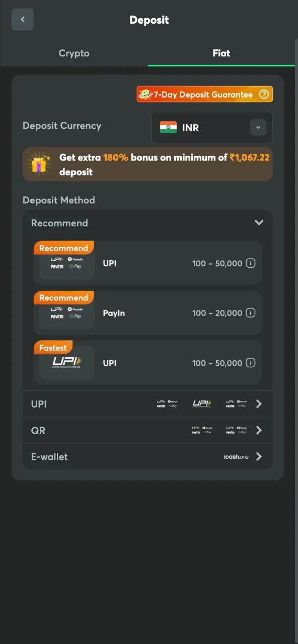Click the question mark on deposit guarantee banner

(264, 94)
